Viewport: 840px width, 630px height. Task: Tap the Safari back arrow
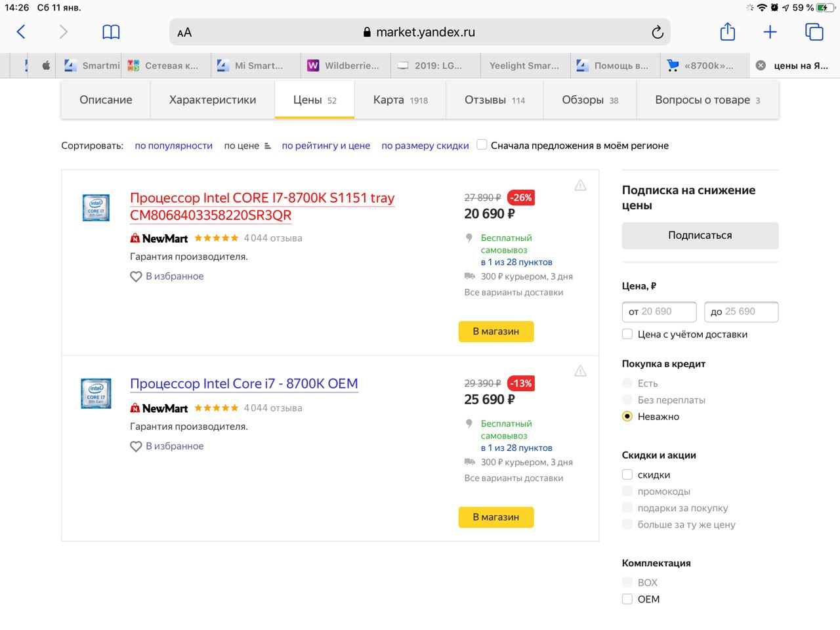[21, 31]
